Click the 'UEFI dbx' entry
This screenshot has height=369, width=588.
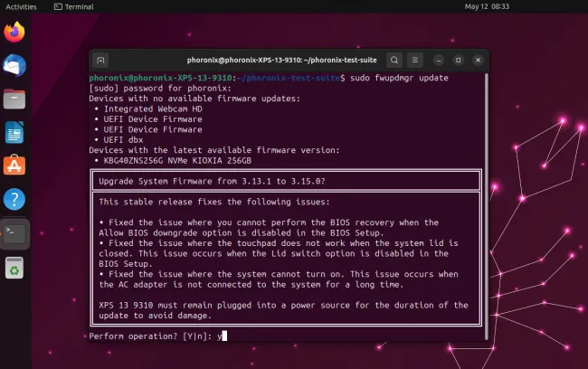coord(123,140)
